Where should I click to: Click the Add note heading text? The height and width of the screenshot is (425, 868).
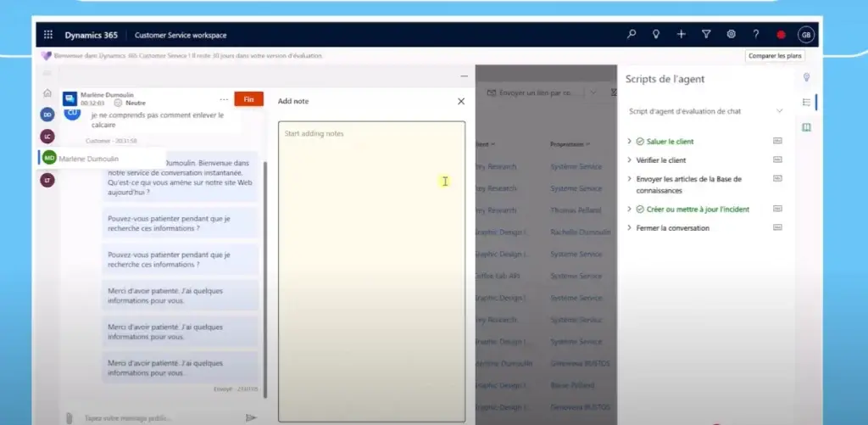coord(293,102)
